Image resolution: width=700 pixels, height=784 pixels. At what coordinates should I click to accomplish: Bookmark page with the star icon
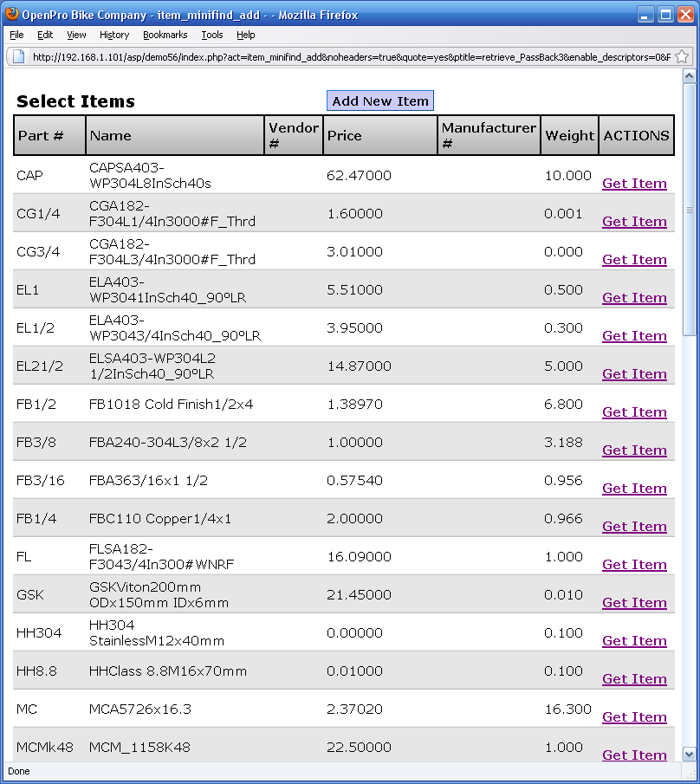[x=682, y=56]
